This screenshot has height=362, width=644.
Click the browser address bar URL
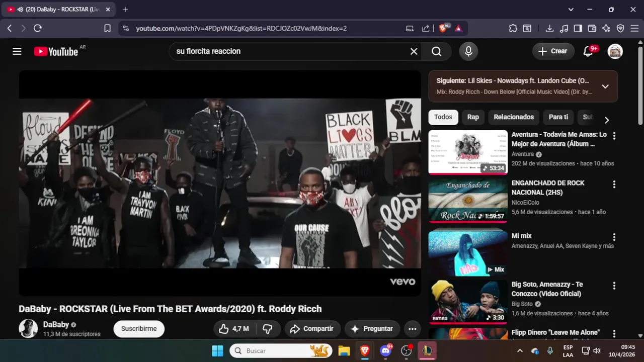[x=242, y=28]
